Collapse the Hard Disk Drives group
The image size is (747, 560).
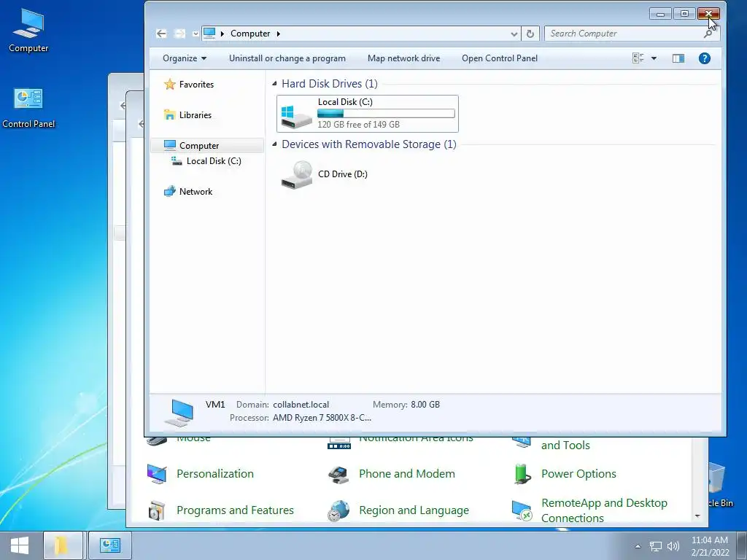point(274,83)
